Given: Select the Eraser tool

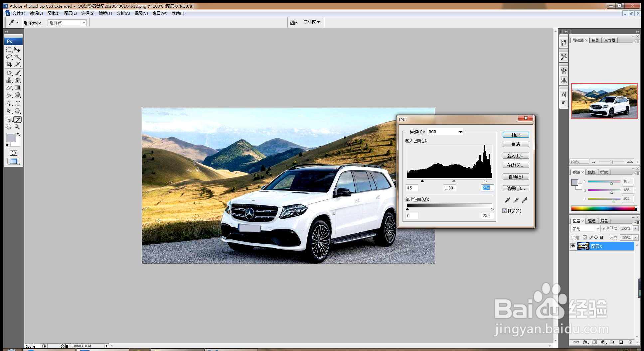Looking at the screenshot, I should [9, 87].
